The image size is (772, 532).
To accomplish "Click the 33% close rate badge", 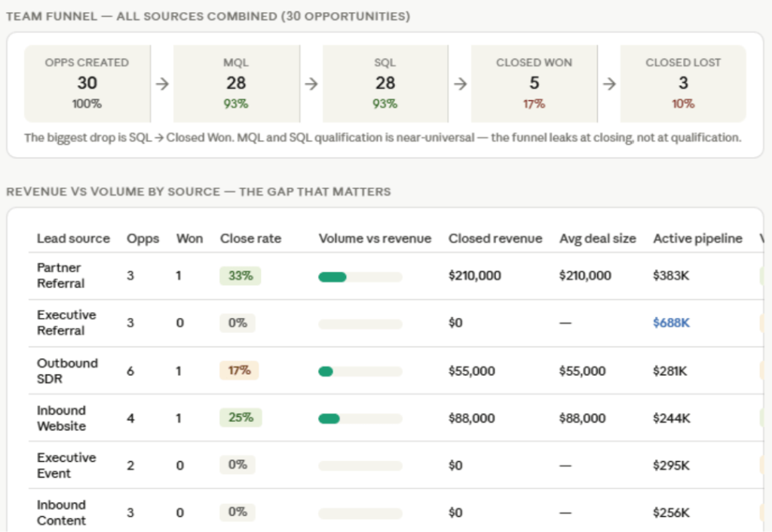I will point(240,276).
